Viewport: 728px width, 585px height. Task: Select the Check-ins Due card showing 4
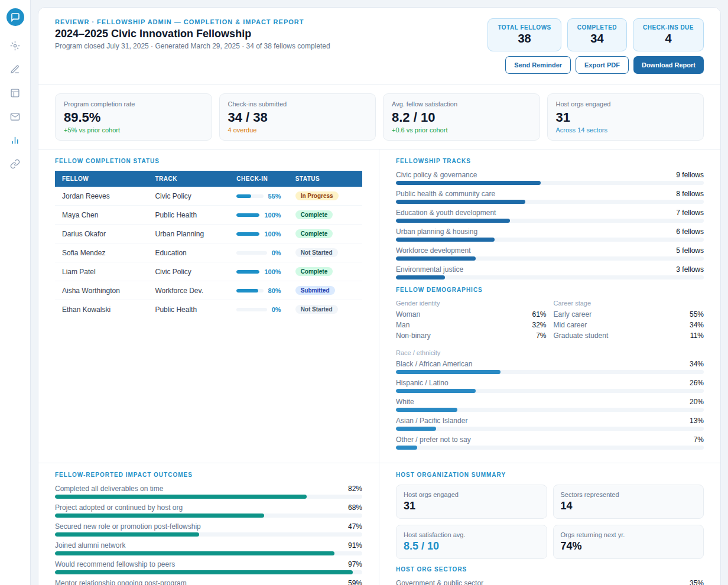point(668,35)
